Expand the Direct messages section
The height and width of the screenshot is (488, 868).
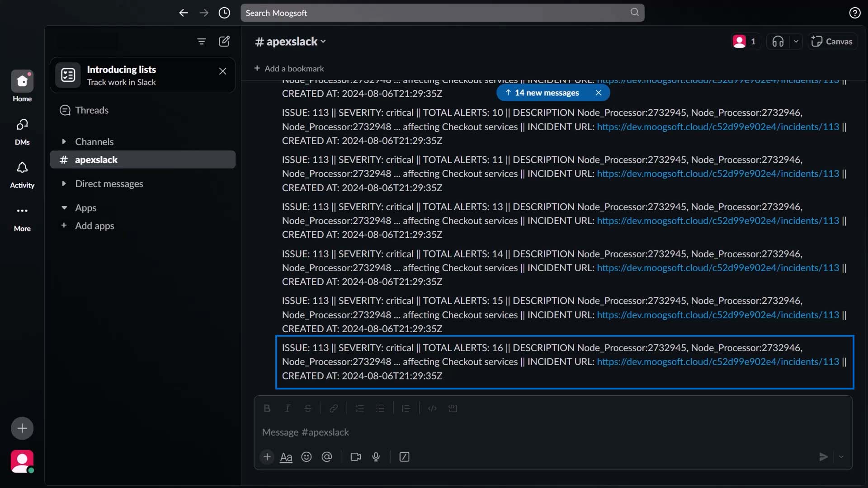pyautogui.click(x=64, y=183)
